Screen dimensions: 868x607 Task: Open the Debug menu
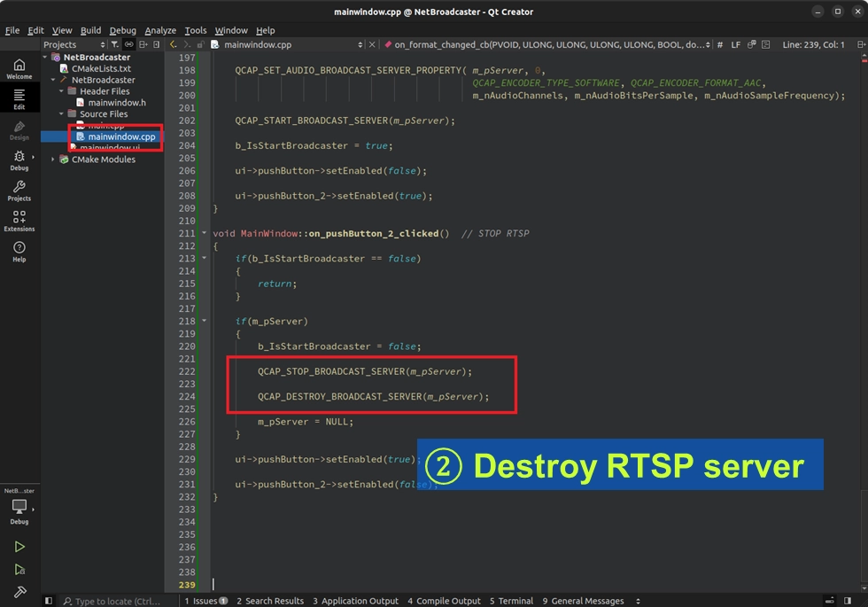[x=122, y=30]
